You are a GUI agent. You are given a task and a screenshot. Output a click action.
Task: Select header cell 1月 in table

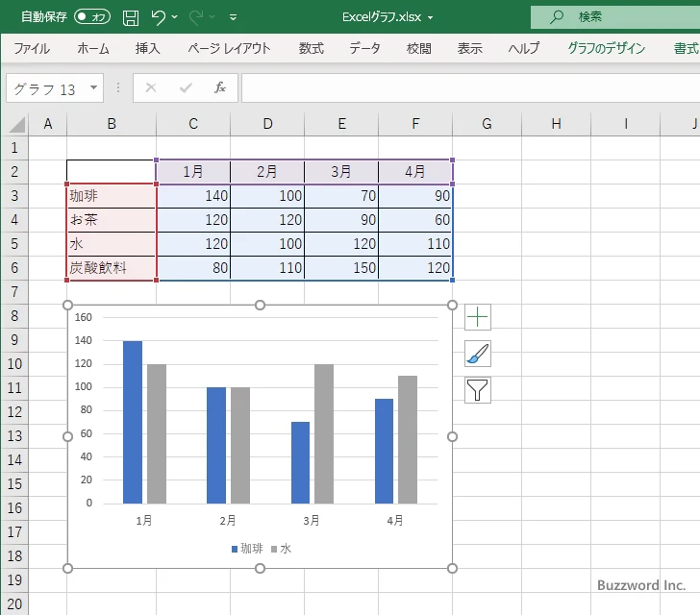tap(193, 171)
